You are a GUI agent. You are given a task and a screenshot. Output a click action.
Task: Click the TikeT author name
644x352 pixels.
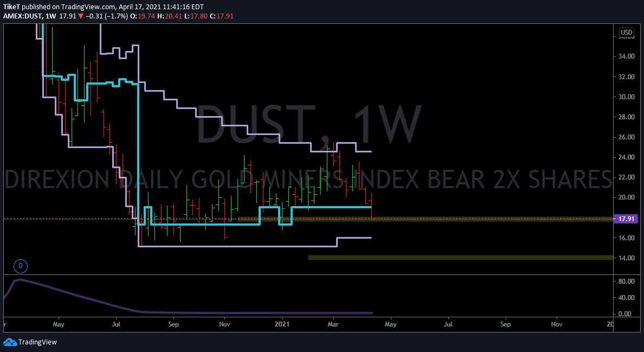(x=11, y=7)
